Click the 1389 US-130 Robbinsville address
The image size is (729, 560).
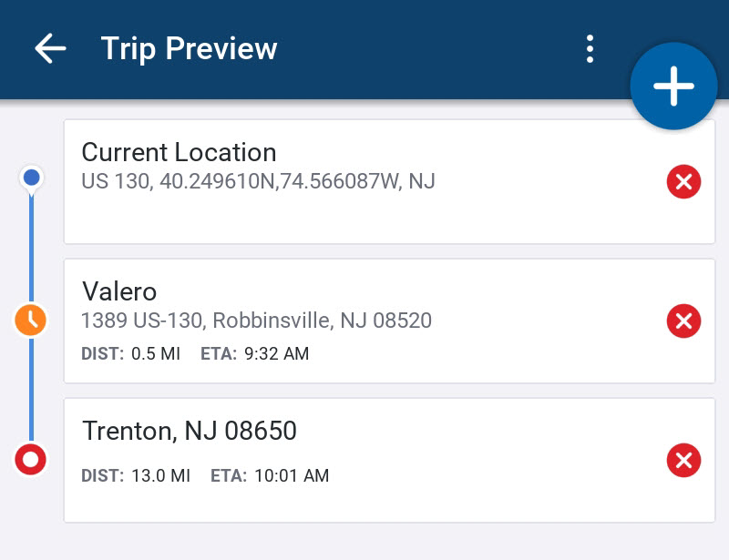point(256,321)
